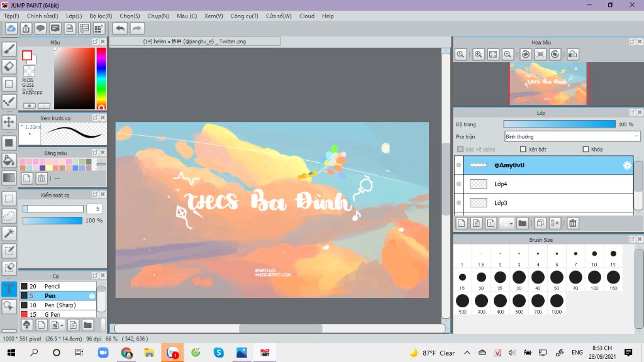
Task: Duplicate the current layer
Action: pyautogui.click(x=540, y=223)
